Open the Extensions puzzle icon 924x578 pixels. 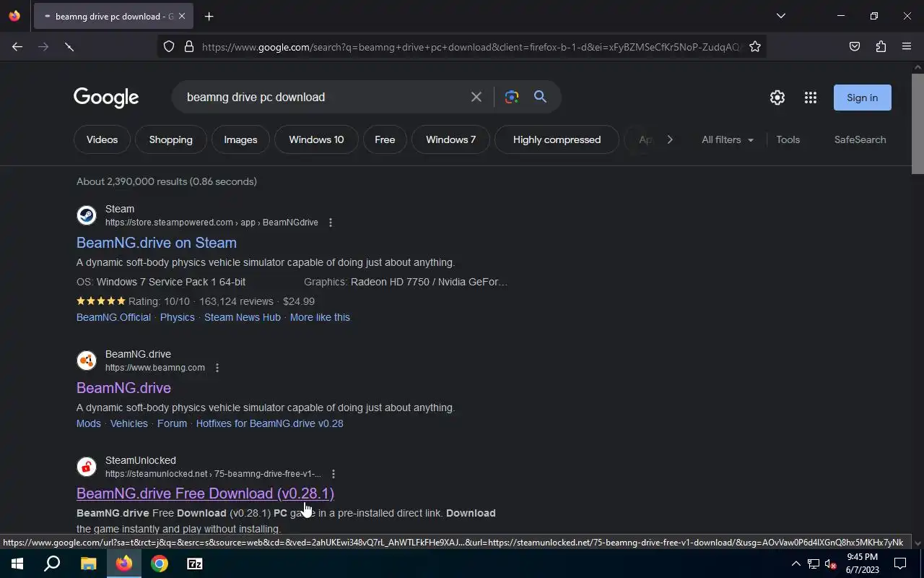pos(881,46)
